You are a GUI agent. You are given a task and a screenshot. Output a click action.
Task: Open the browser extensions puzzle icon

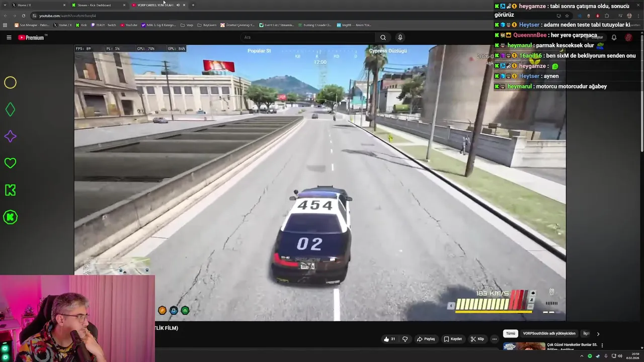607,16
